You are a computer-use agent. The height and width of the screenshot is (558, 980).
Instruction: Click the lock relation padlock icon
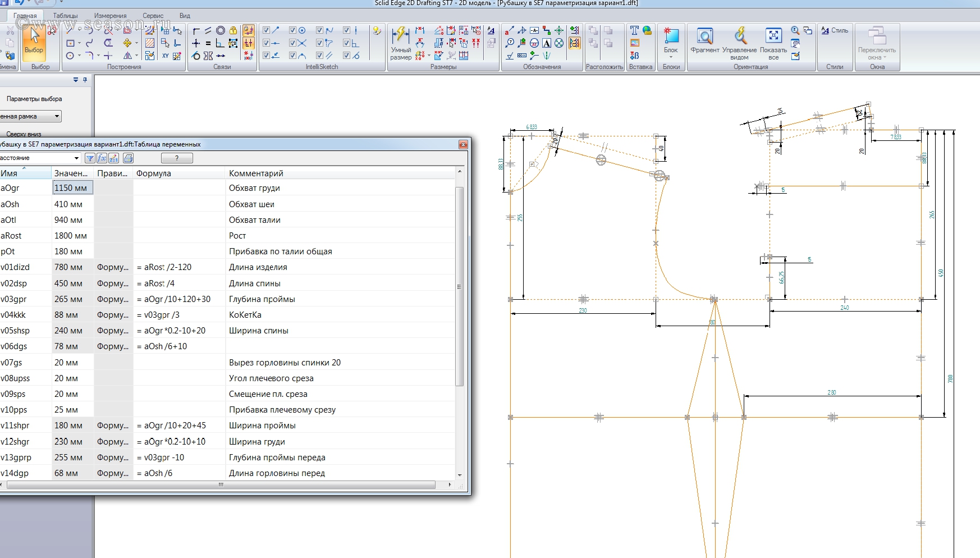(x=233, y=30)
